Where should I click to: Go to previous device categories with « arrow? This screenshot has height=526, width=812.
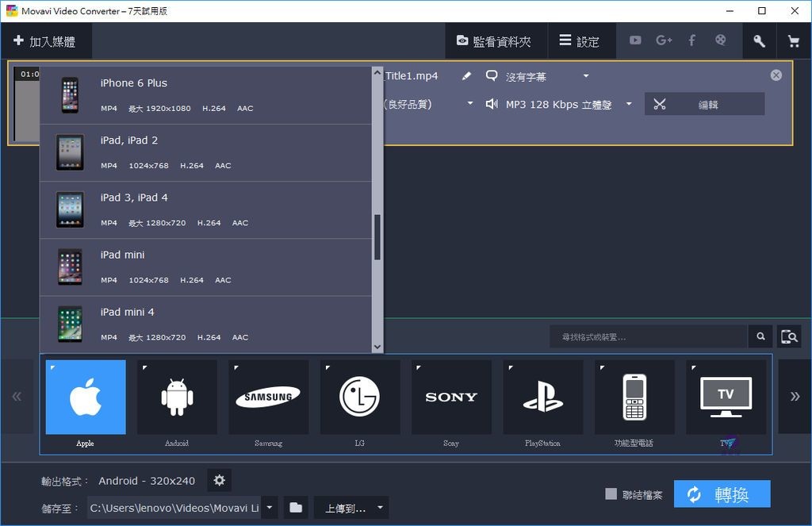17,397
